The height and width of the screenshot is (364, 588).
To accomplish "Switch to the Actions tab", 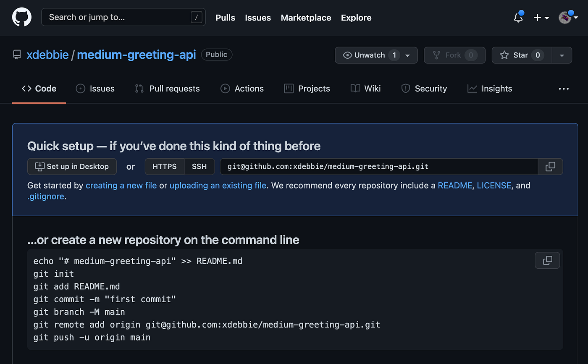I will pyautogui.click(x=242, y=89).
